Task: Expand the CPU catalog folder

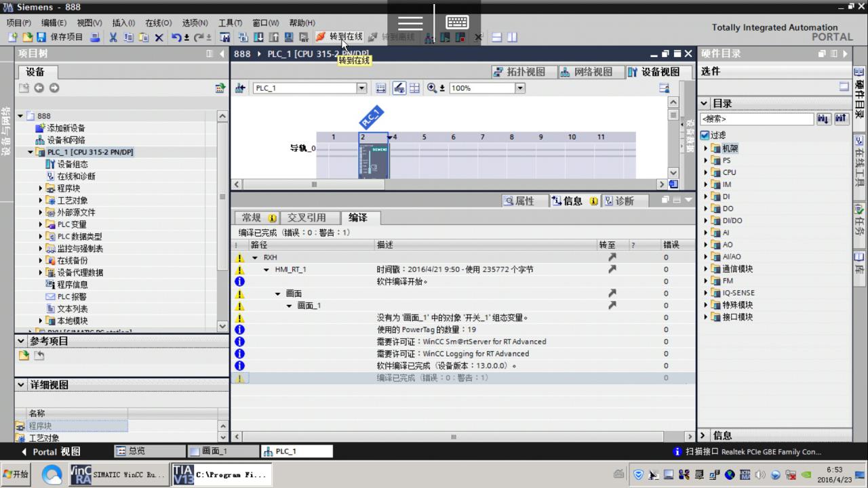Action: point(705,172)
